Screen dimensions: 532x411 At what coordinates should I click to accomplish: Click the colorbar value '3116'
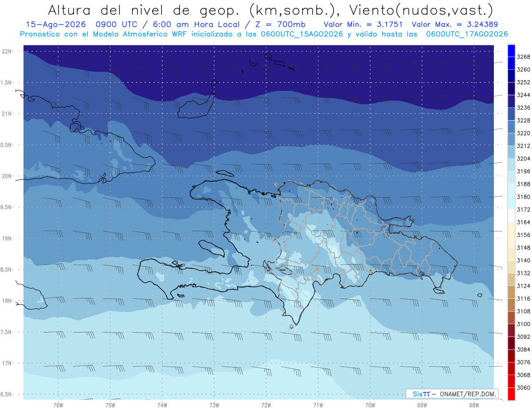click(524, 299)
